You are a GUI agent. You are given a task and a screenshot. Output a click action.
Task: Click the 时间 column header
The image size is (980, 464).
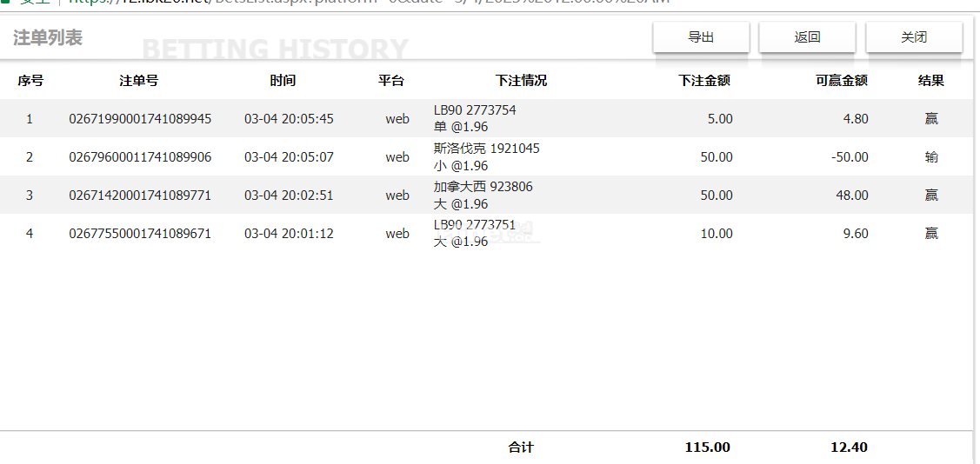click(x=283, y=81)
